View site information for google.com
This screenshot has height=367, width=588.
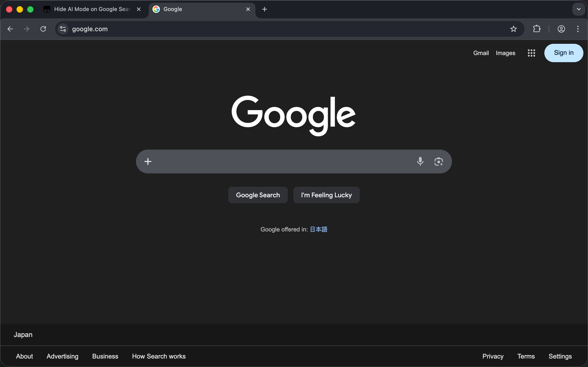(63, 29)
